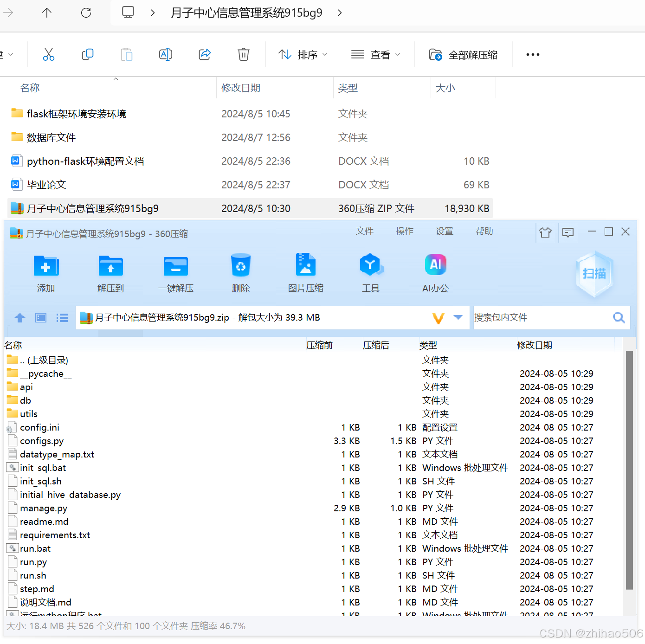Open the 帮助 menu in 360压缩
Viewport: 645px width, 644px height.
(x=484, y=231)
